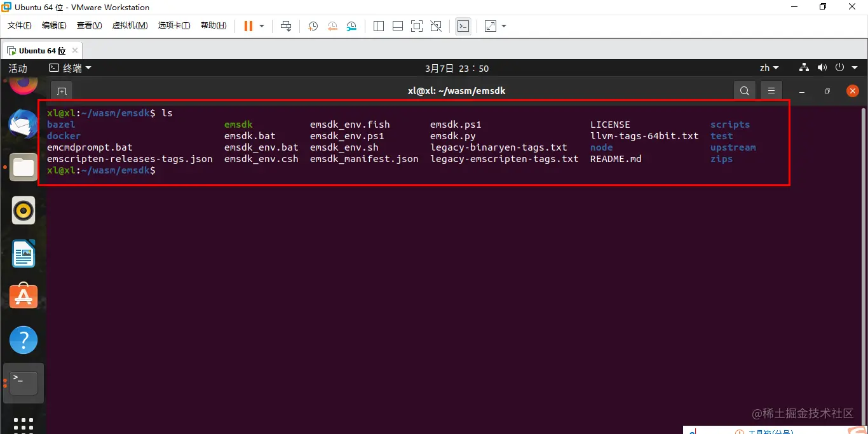Click the green emsdk executable name
Image resolution: width=868 pixels, height=434 pixels.
(238, 125)
